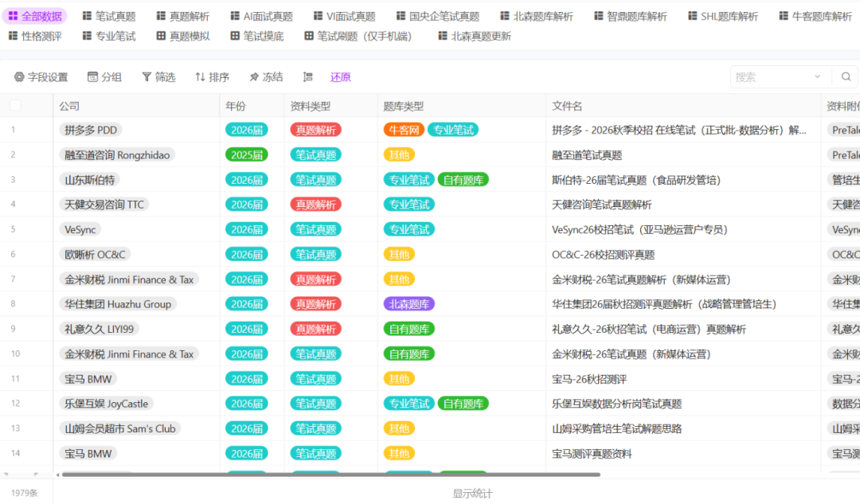Screen dimensions: 860x504
Task: Switch to the 笔试真题 tab
Action: [108, 16]
